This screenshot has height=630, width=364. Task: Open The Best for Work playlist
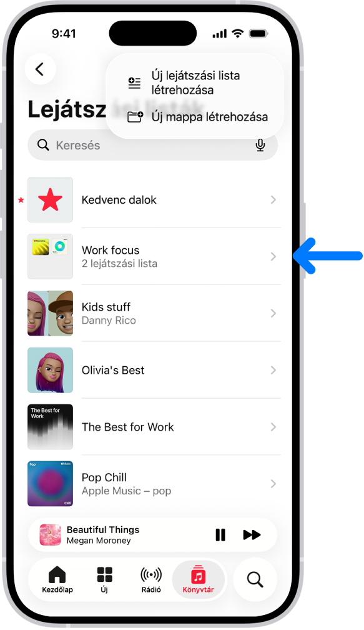pos(154,427)
